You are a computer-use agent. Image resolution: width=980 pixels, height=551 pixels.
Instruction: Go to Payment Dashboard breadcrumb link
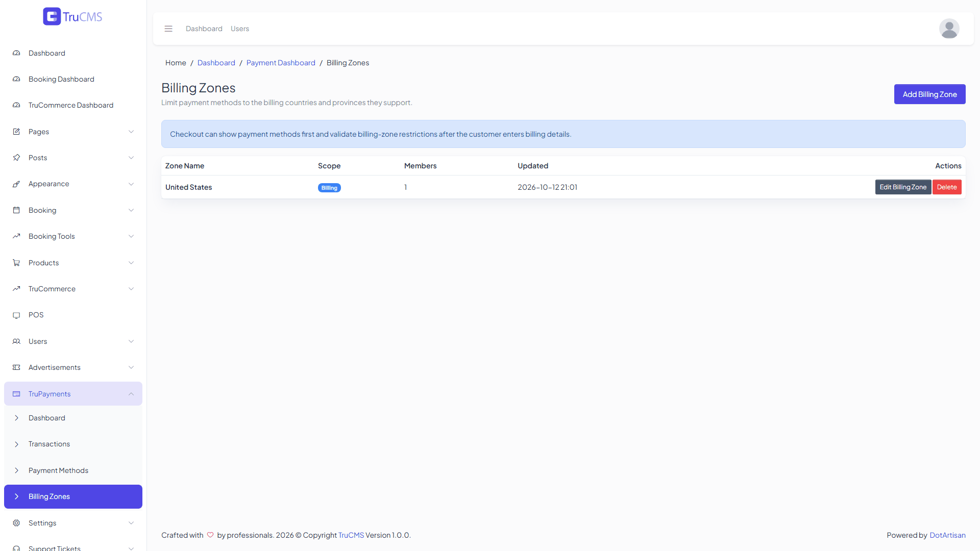pyautogui.click(x=281, y=63)
